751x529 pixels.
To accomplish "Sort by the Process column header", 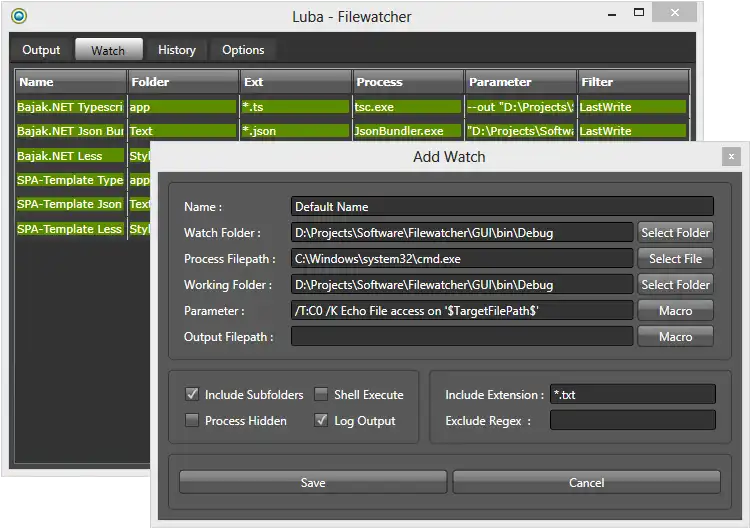I will 408,81.
